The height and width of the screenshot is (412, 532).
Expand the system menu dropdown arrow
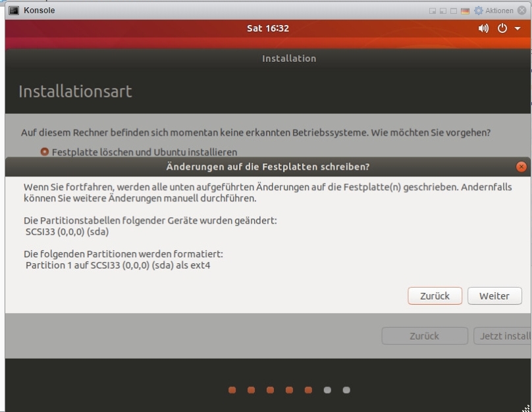click(x=518, y=28)
